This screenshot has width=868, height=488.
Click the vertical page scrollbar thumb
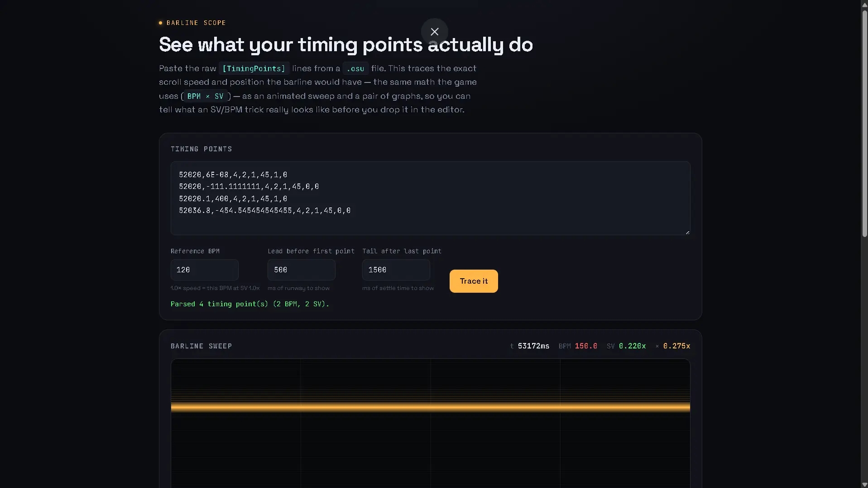coord(864,123)
